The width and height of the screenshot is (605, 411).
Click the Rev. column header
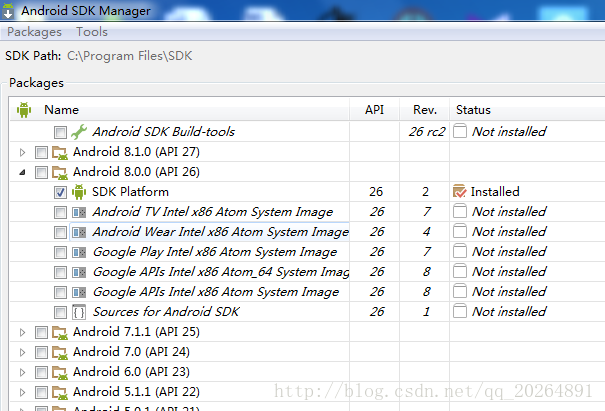point(424,110)
